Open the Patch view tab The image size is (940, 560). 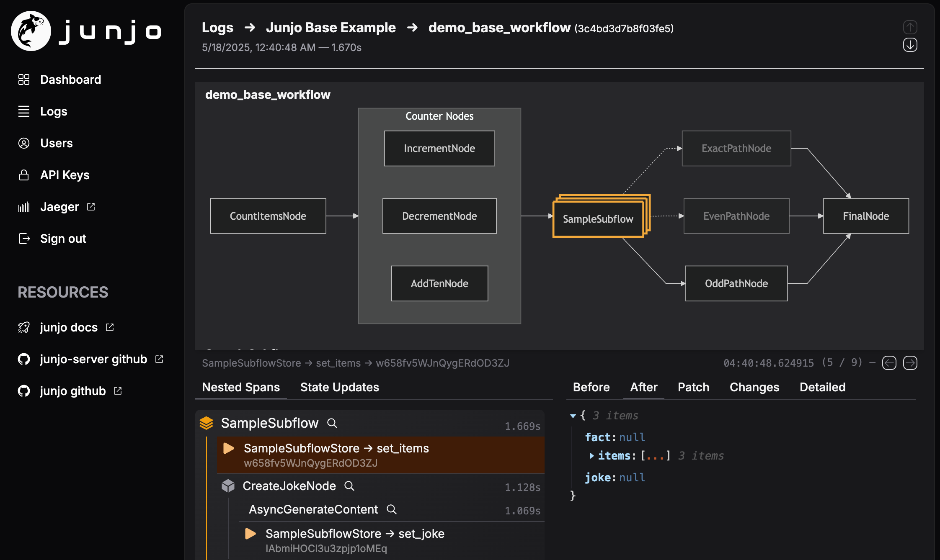tap(693, 387)
